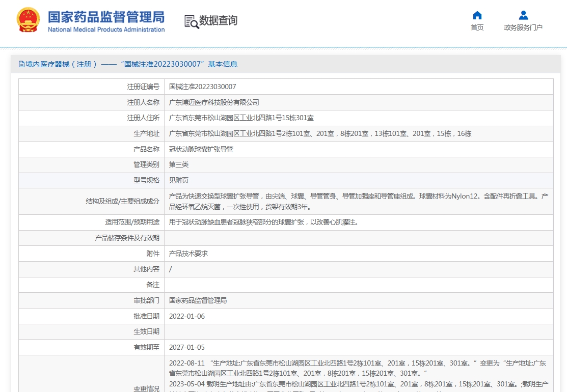The height and width of the screenshot is (392, 567).
Task: Click the national emblem logo in the header
Action: coord(28,20)
